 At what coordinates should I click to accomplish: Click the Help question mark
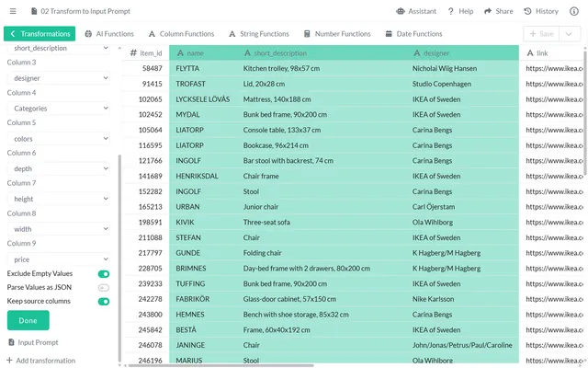click(460, 11)
